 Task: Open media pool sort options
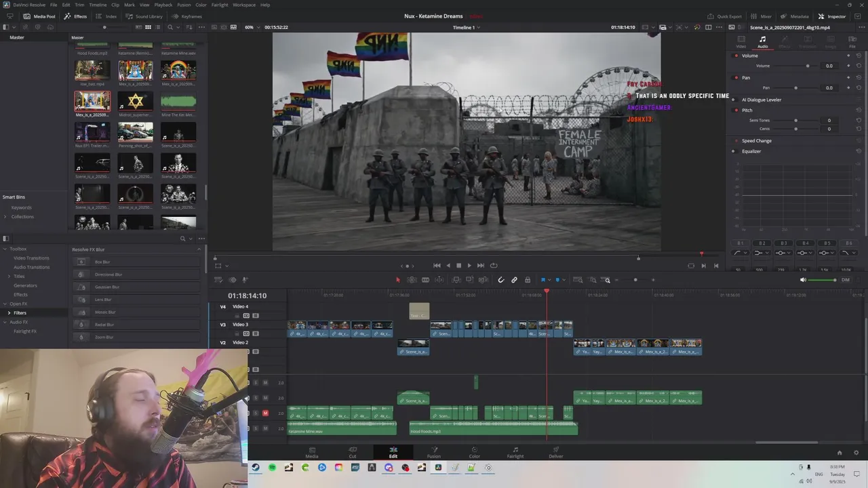point(189,27)
